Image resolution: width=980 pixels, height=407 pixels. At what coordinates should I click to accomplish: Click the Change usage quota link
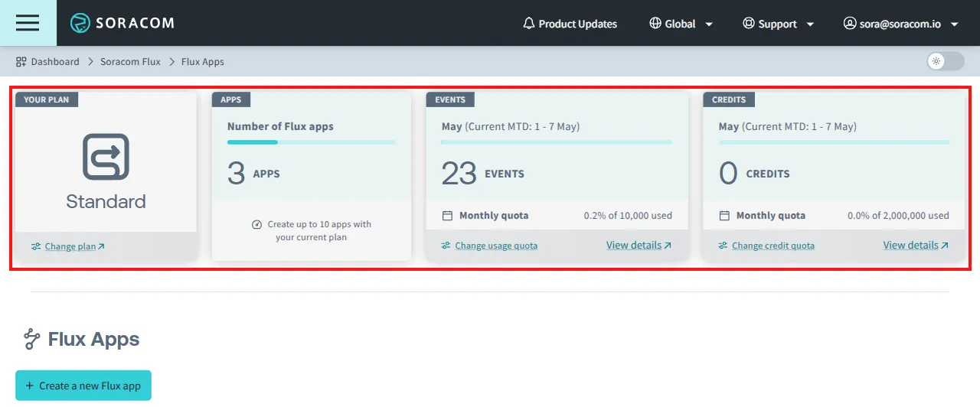(496, 246)
